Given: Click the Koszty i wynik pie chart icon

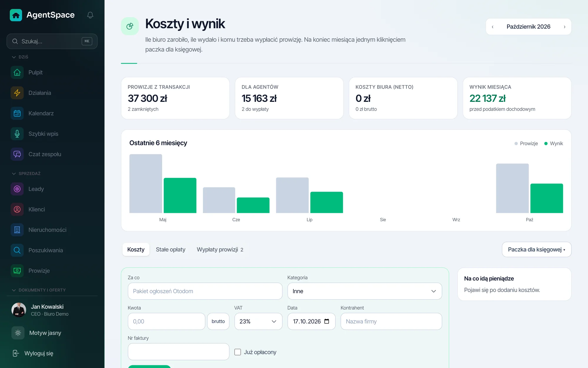Looking at the screenshot, I should point(130,26).
